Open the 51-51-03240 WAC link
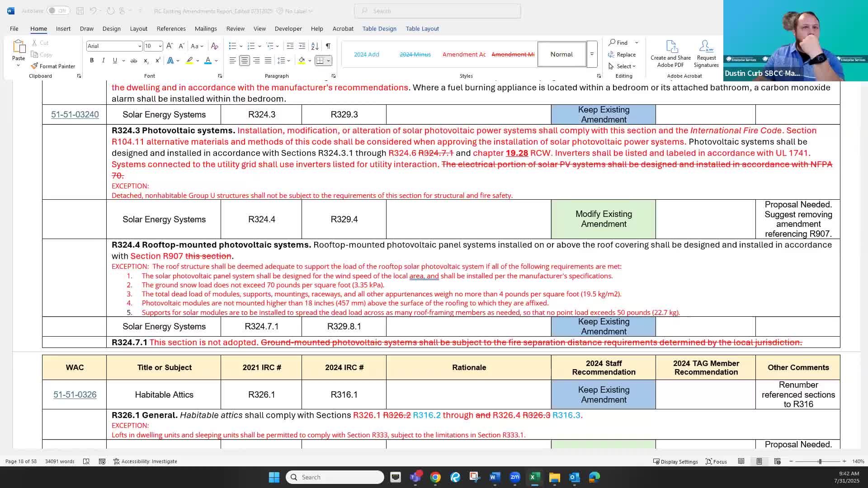Screen dimensions: 868x488 tap(75, 115)
